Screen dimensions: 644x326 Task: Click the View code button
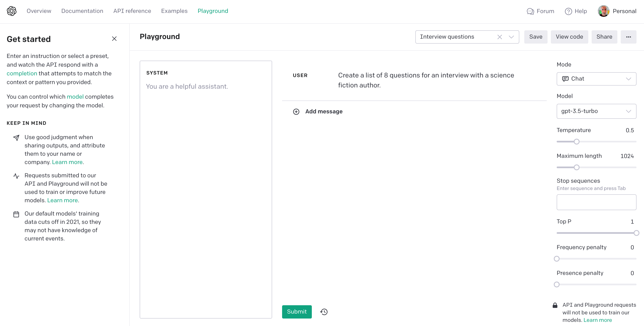click(x=569, y=37)
